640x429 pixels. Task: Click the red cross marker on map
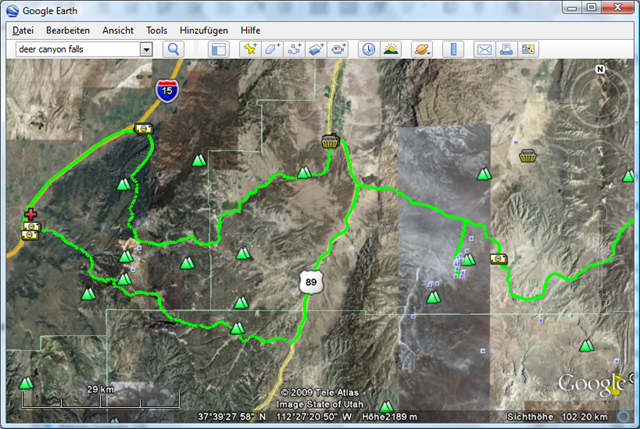pos(31,214)
